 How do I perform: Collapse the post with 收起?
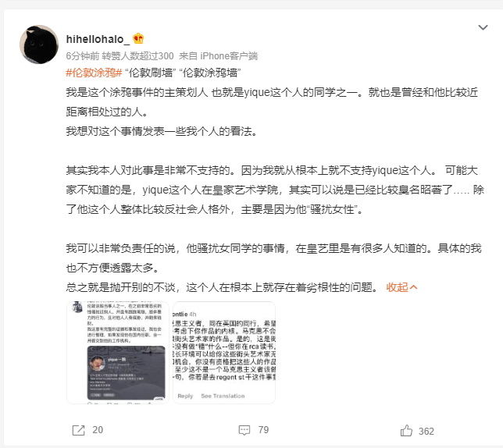tap(401, 287)
